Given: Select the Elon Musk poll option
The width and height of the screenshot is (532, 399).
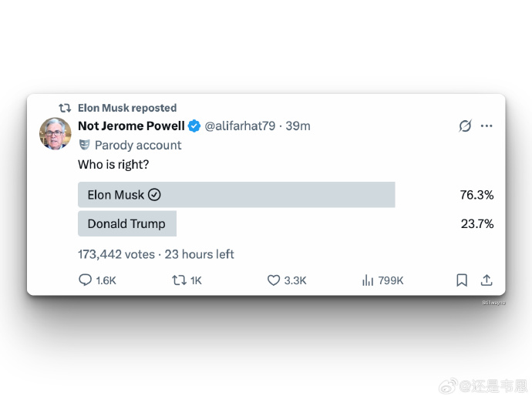Looking at the screenshot, I should click(236, 195).
